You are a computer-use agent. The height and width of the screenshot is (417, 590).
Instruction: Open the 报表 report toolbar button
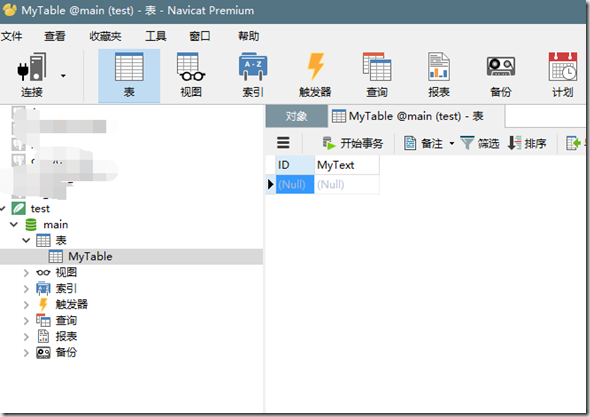[439, 76]
